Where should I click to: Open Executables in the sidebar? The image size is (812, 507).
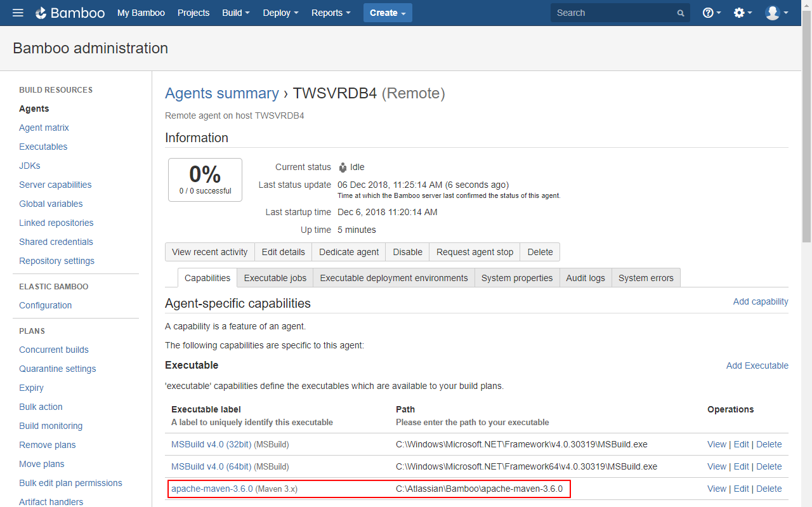click(43, 147)
